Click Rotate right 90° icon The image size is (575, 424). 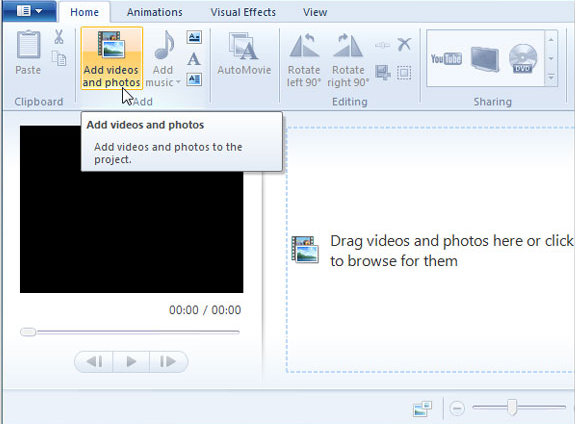pos(348,45)
